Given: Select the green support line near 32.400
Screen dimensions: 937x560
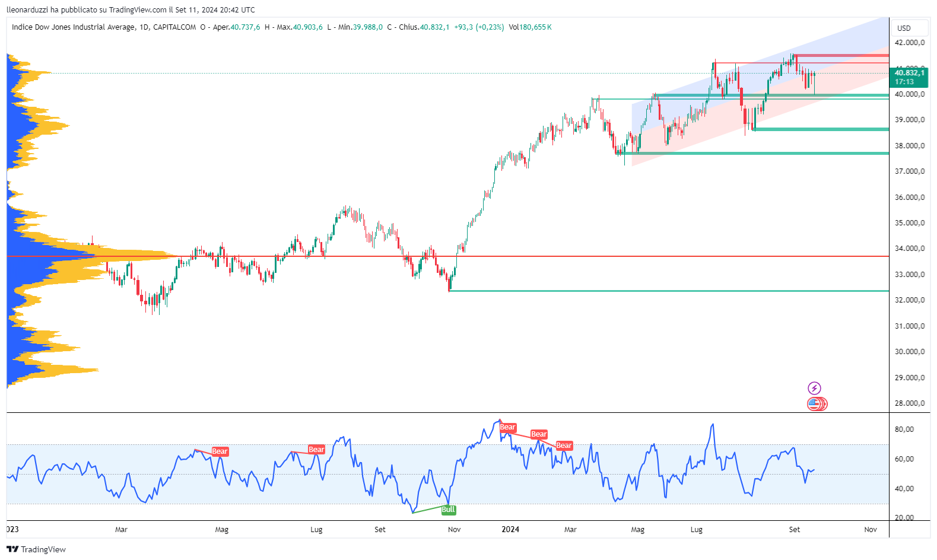Looking at the screenshot, I should pos(669,291).
